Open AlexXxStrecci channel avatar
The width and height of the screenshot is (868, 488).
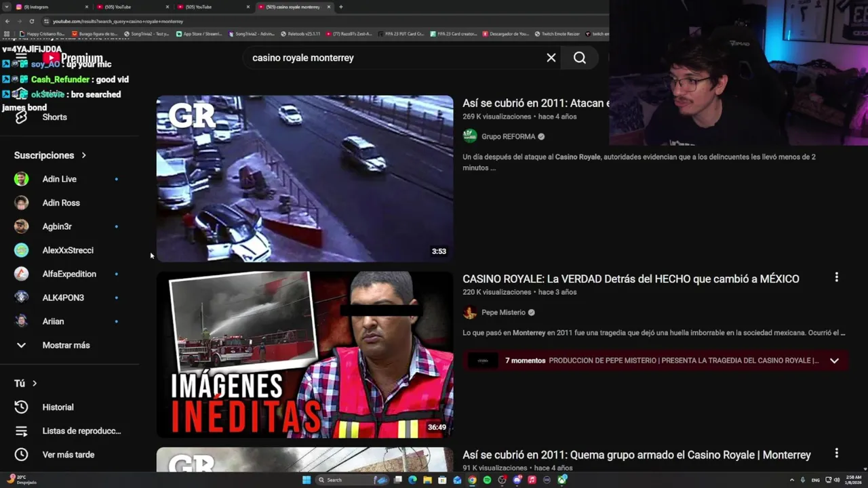click(x=21, y=250)
